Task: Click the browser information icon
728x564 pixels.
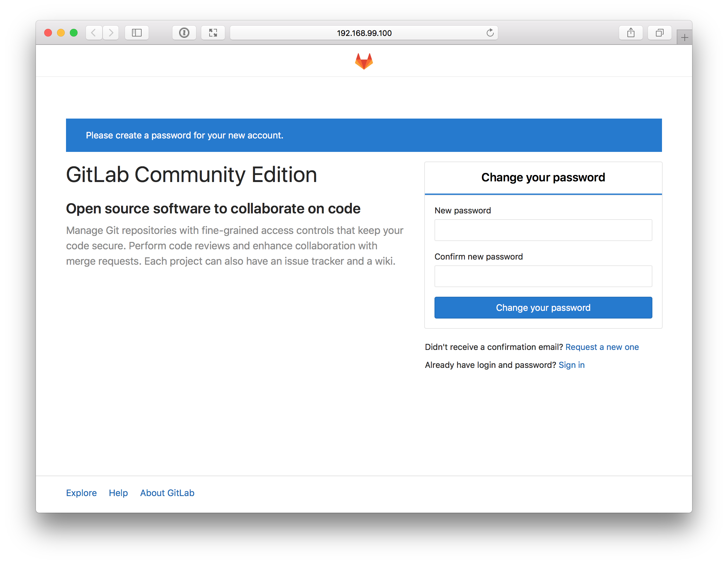Action: (184, 32)
